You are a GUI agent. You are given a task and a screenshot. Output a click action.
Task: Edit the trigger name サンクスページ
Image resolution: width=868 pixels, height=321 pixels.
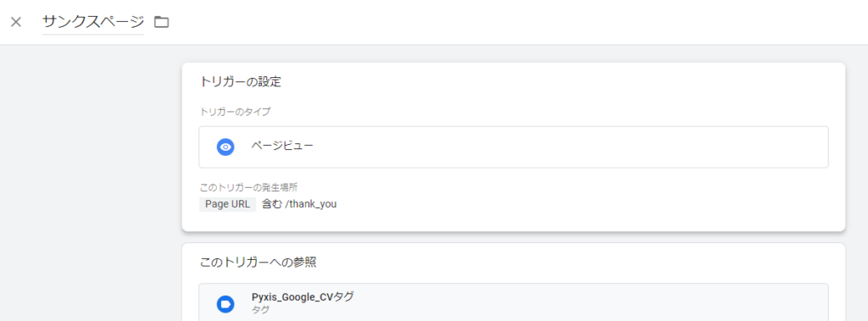[x=93, y=22]
